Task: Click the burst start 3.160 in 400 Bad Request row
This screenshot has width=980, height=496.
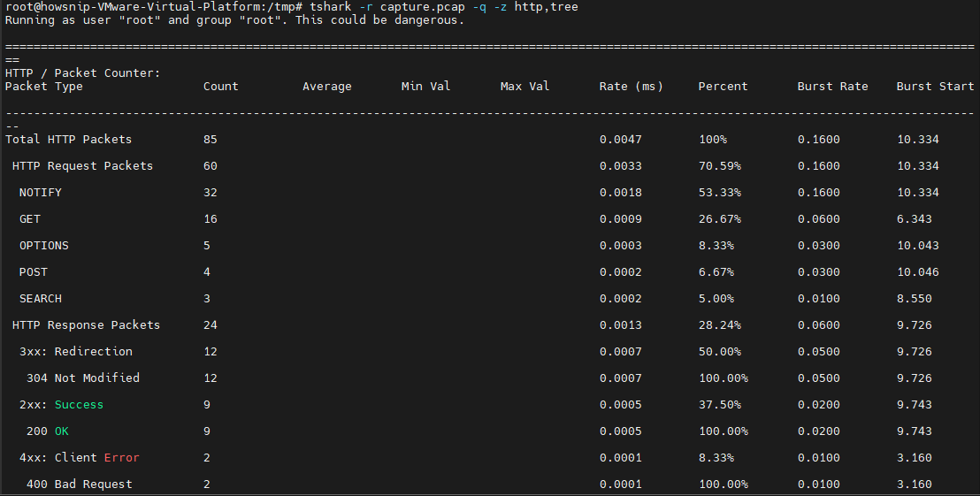Action: pyautogui.click(x=915, y=485)
